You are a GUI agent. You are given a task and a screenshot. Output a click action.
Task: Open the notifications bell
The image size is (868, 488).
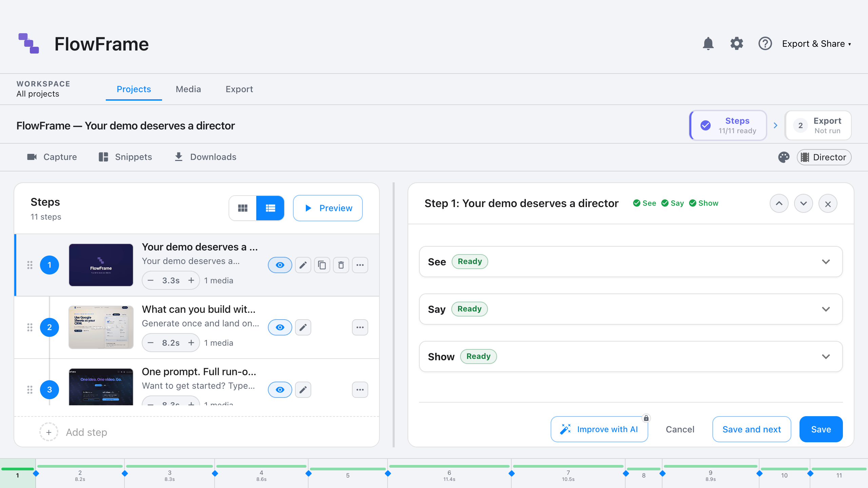[x=708, y=44]
